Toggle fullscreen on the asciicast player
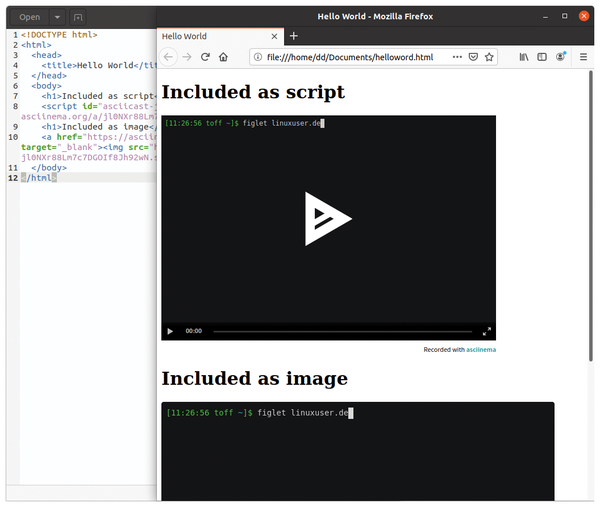The image size is (600, 507). coord(487,331)
